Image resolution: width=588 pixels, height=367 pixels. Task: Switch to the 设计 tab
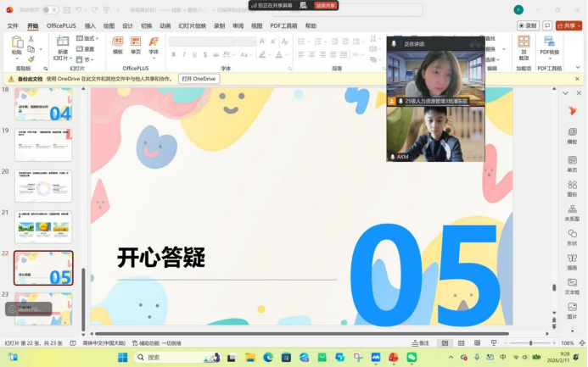[127, 26]
